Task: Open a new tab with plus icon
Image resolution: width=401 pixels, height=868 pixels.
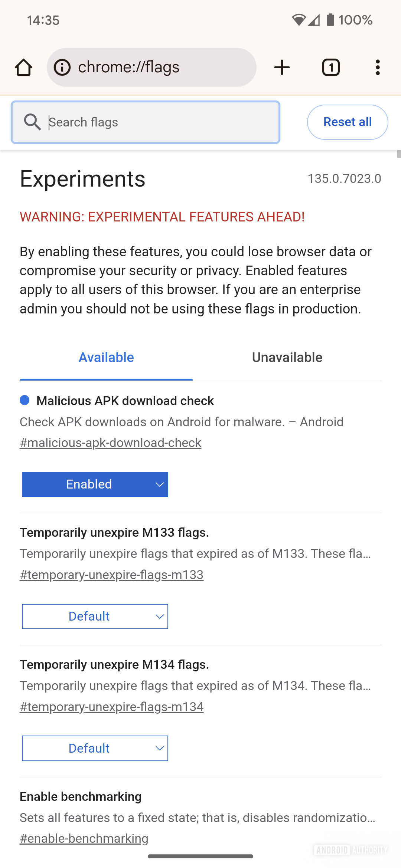Action: tap(282, 68)
